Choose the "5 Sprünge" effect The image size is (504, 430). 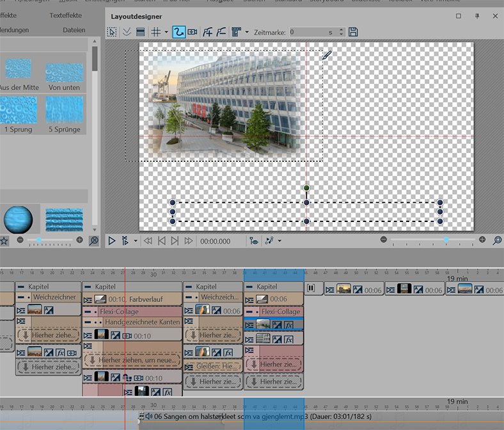click(64, 109)
